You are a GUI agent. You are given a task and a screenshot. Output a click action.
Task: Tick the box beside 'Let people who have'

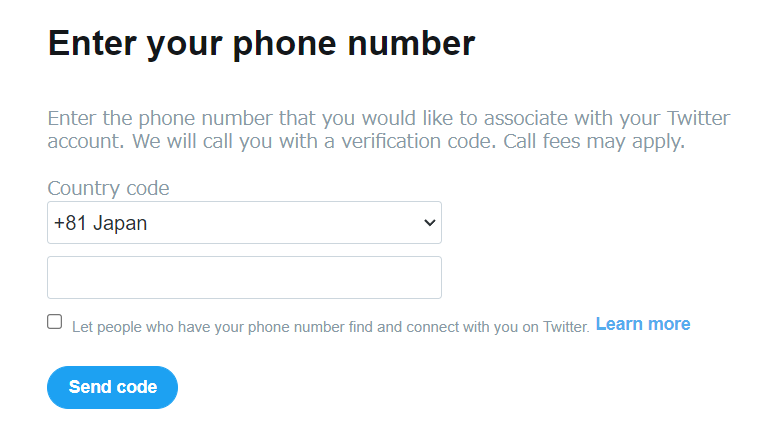coord(55,322)
